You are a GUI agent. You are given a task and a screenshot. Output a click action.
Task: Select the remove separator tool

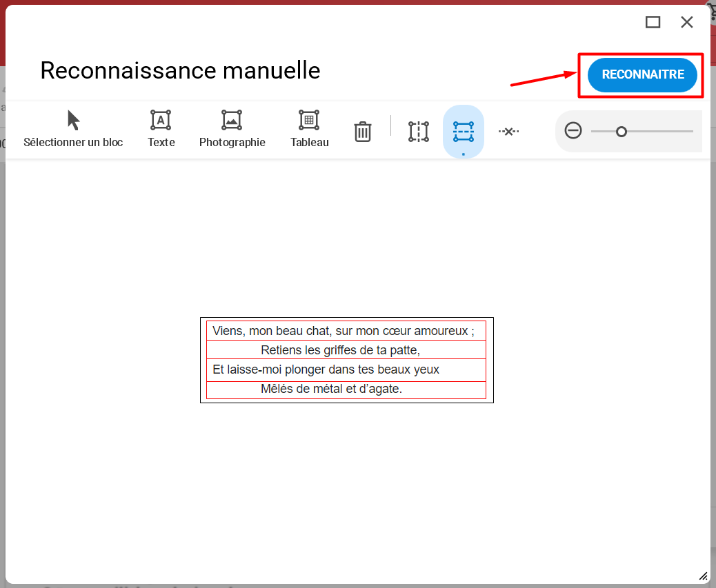[x=508, y=132]
